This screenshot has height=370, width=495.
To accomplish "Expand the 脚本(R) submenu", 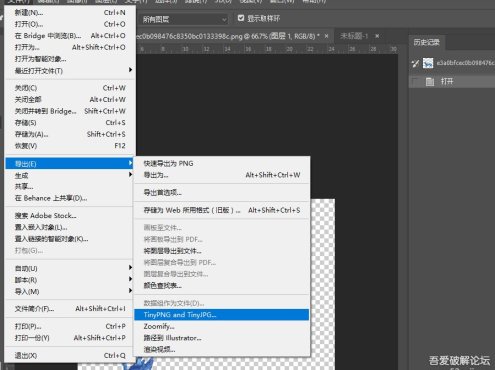I will (x=69, y=280).
